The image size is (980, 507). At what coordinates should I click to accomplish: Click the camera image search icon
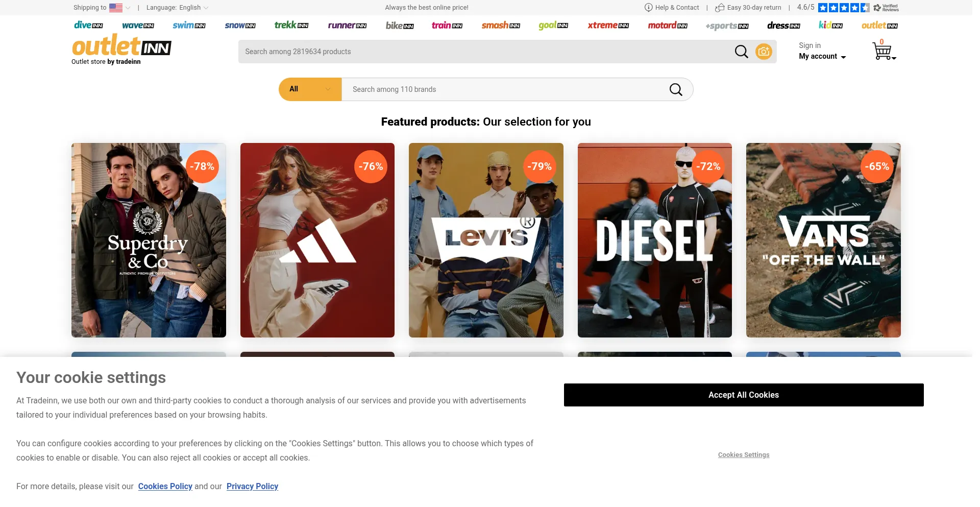click(764, 52)
